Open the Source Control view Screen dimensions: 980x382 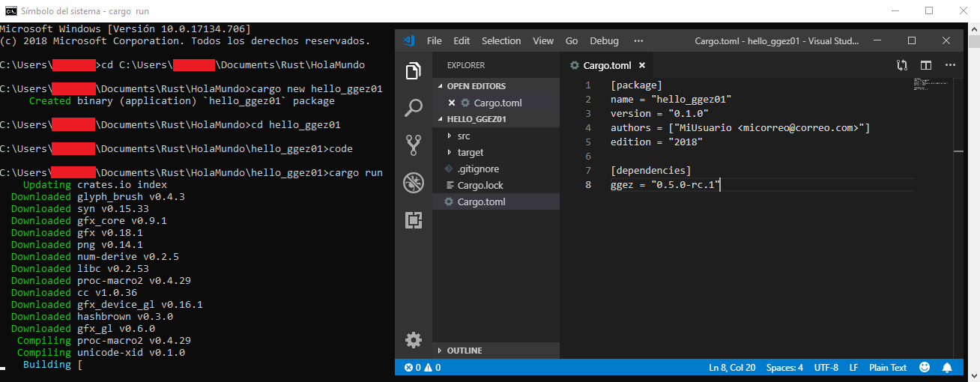point(413,145)
